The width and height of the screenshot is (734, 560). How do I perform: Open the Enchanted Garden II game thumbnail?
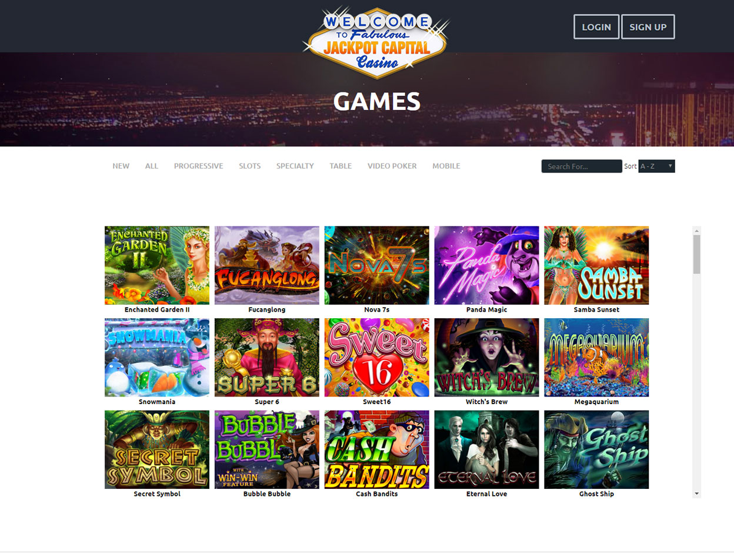(x=157, y=265)
